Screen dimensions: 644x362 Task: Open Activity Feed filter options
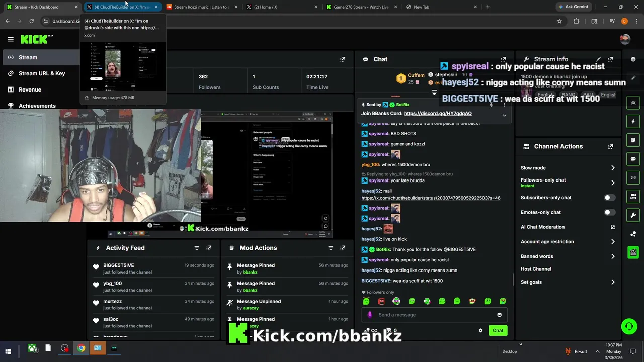click(197, 248)
